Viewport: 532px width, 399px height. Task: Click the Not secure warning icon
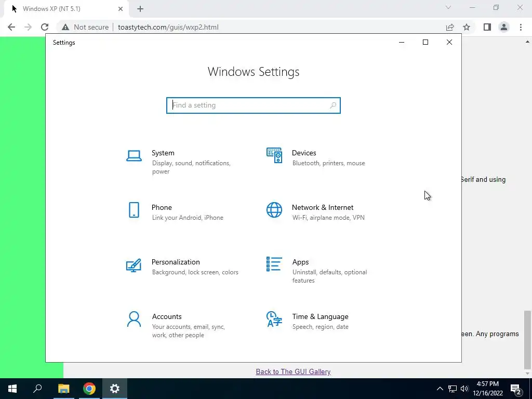click(65, 27)
